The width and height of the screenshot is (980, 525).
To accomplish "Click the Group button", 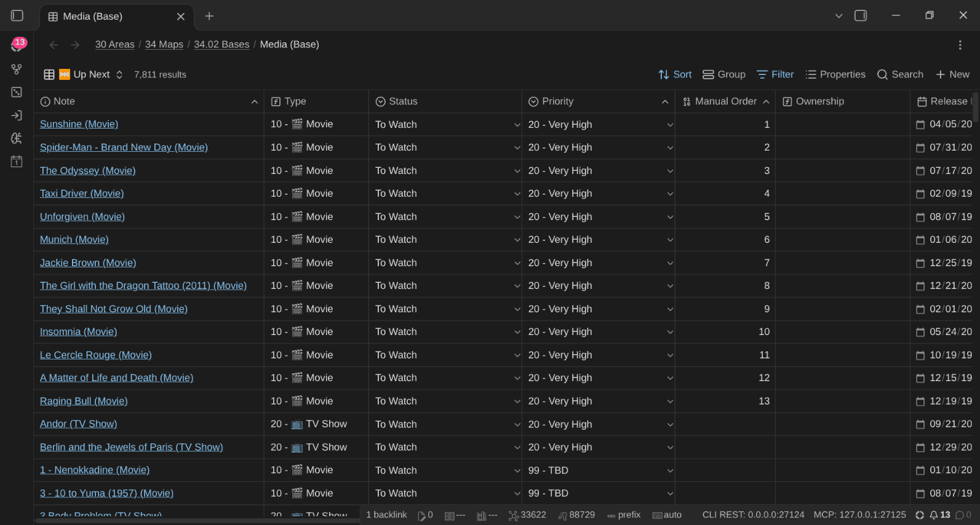I will click(x=724, y=74).
